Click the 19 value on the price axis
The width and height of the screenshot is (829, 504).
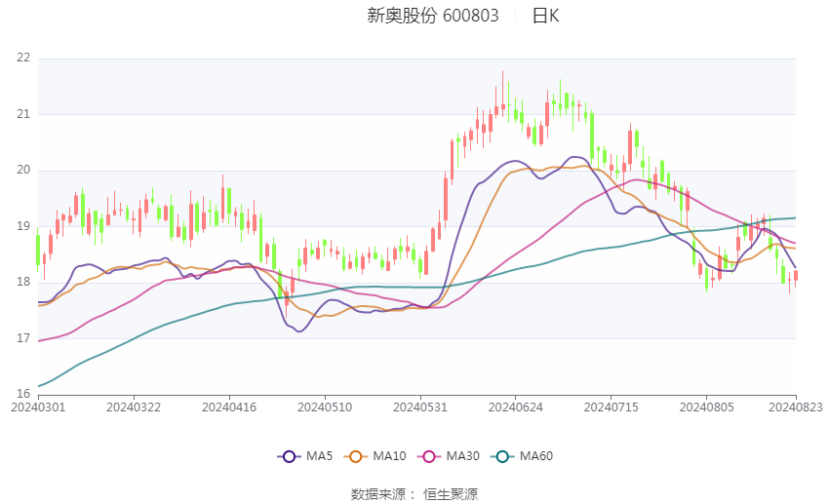pos(23,226)
